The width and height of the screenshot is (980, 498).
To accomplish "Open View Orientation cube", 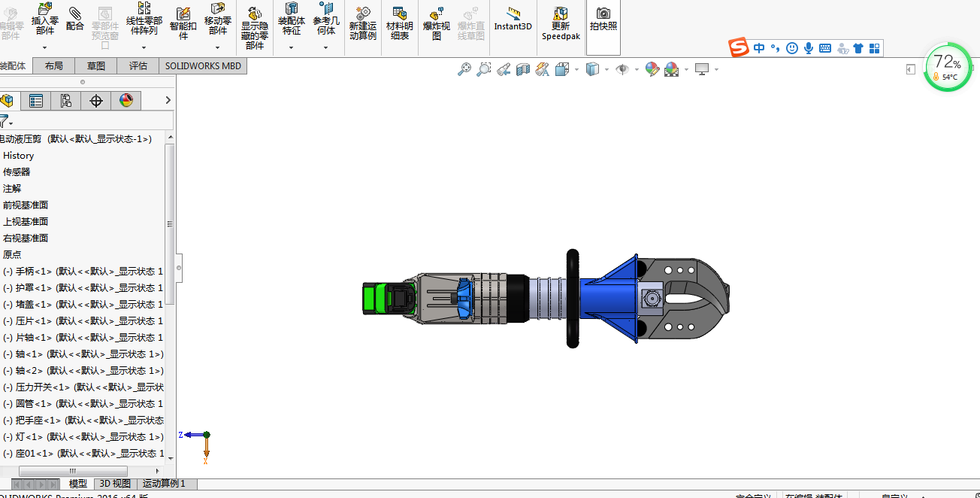I will [562, 69].
